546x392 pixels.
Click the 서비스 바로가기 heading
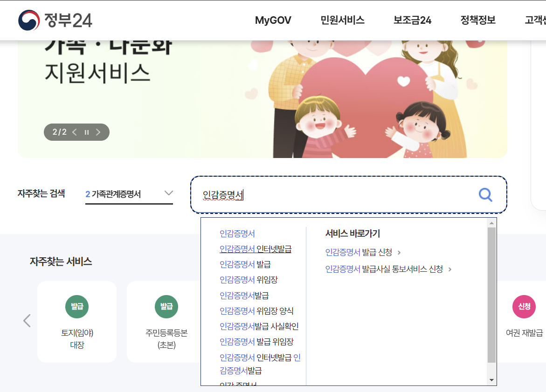click(x=352, y=234)
